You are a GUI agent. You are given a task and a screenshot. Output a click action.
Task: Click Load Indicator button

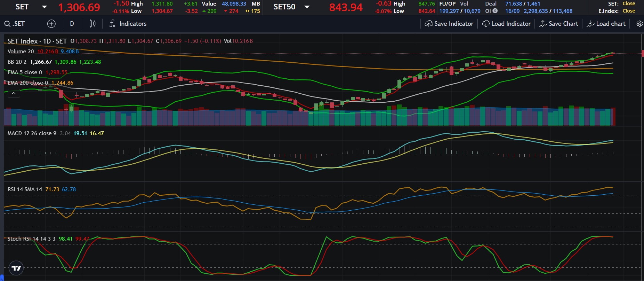tap(507, 24)
